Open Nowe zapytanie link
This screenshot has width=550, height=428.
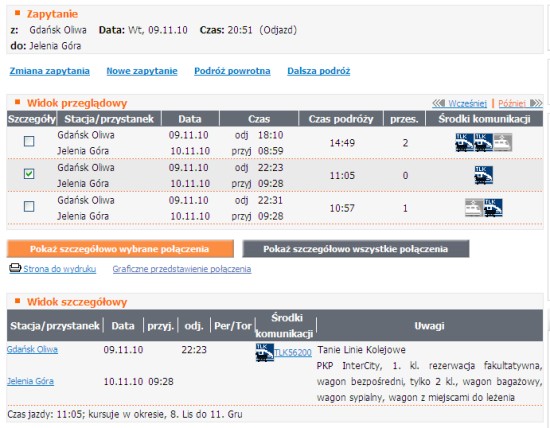(142, 71)
